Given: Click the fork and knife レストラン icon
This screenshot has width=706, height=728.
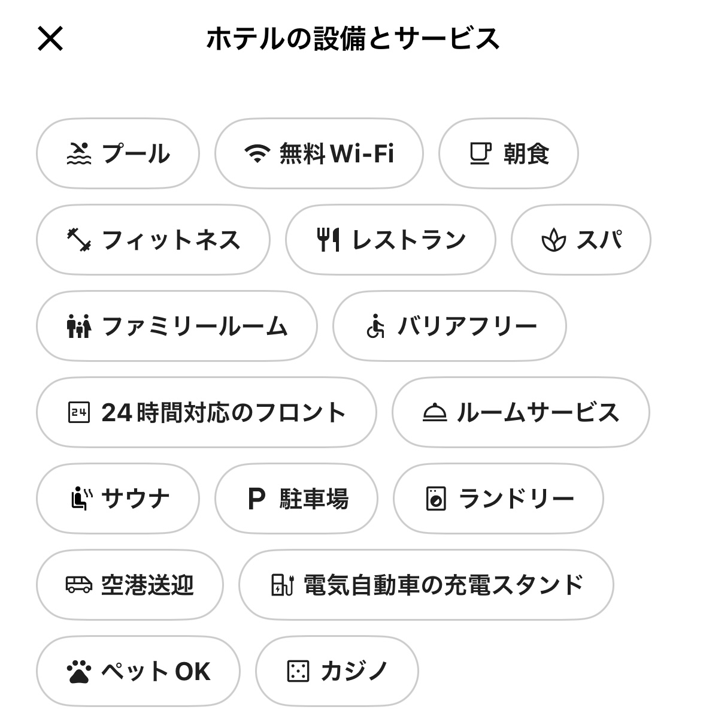Looking at the screenshot, I should (328, 240).
